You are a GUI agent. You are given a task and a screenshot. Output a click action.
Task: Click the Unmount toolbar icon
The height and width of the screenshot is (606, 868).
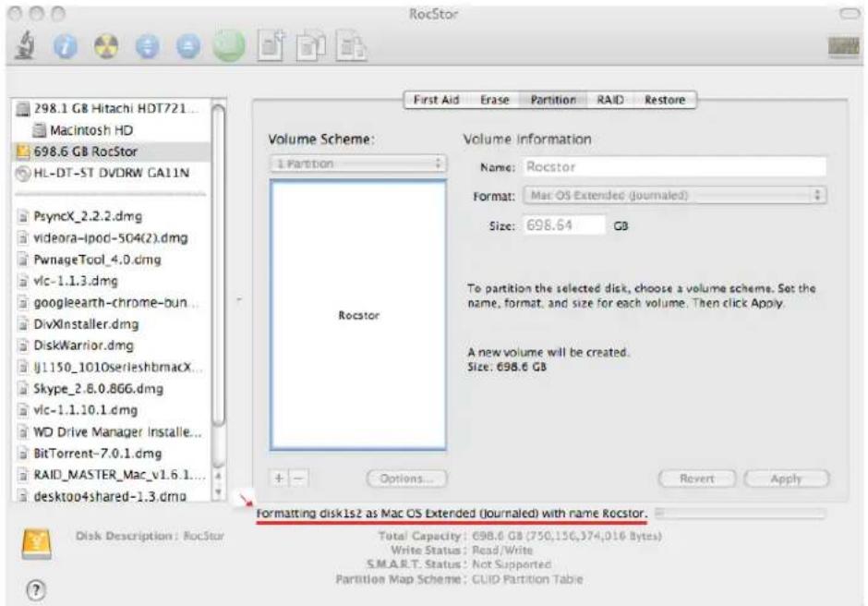coord(147,46)
